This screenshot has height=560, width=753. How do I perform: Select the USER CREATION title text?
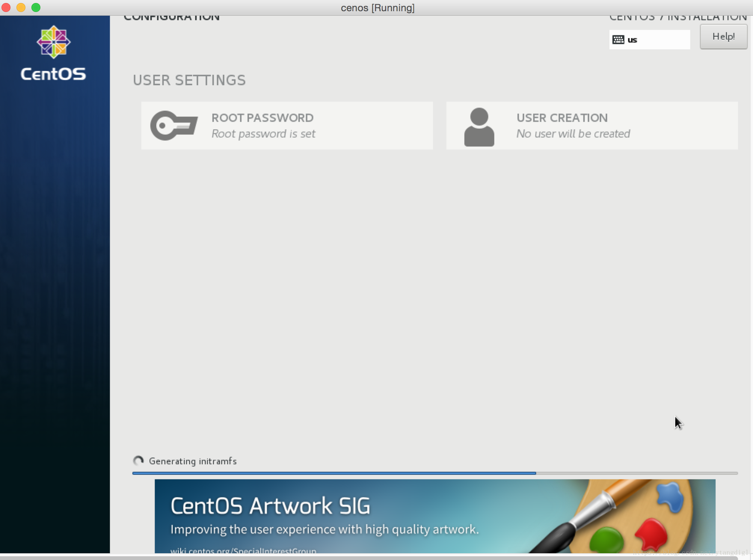pos(562,118)
